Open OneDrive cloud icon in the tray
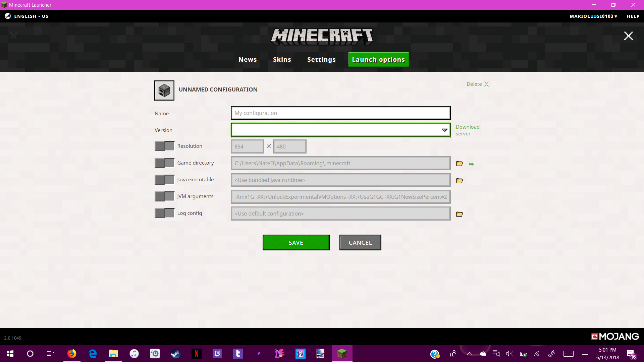The image size is (644, 362). click(483, 354)
